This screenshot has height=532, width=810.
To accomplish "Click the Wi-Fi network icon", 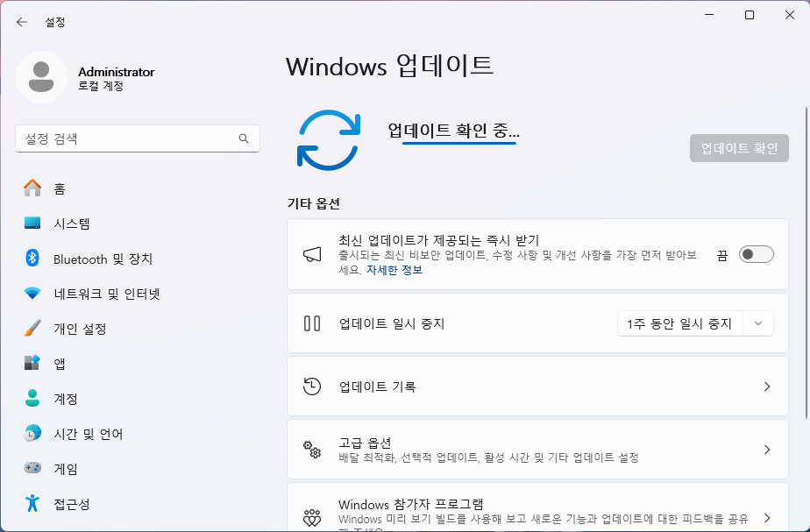I will point(32,294).
